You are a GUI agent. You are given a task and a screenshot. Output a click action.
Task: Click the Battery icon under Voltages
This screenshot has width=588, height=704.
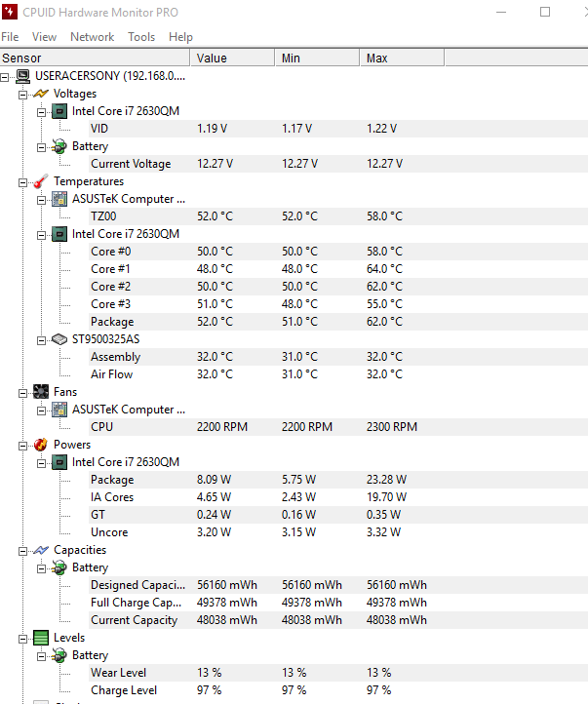(x=59, y=146)
